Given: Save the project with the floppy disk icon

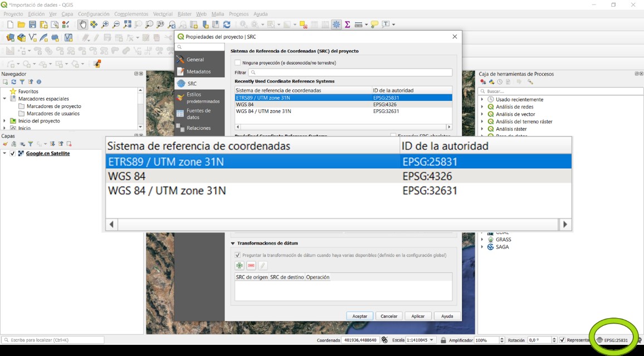Looking at the screenshot, I should (32, 25).
